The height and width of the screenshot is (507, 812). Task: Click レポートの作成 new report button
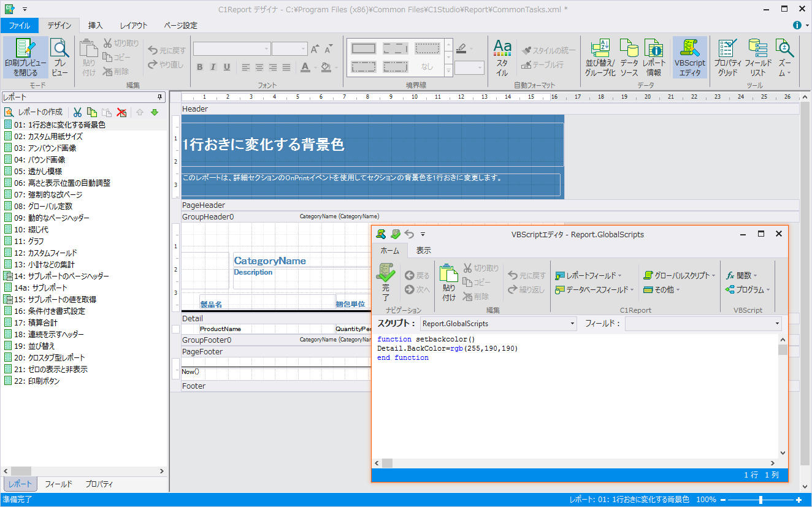coord(34,112)
